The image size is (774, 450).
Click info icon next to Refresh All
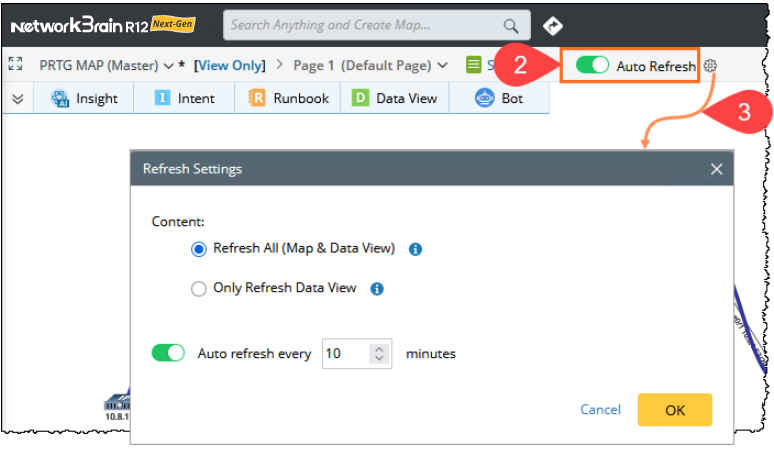[416, 249]
